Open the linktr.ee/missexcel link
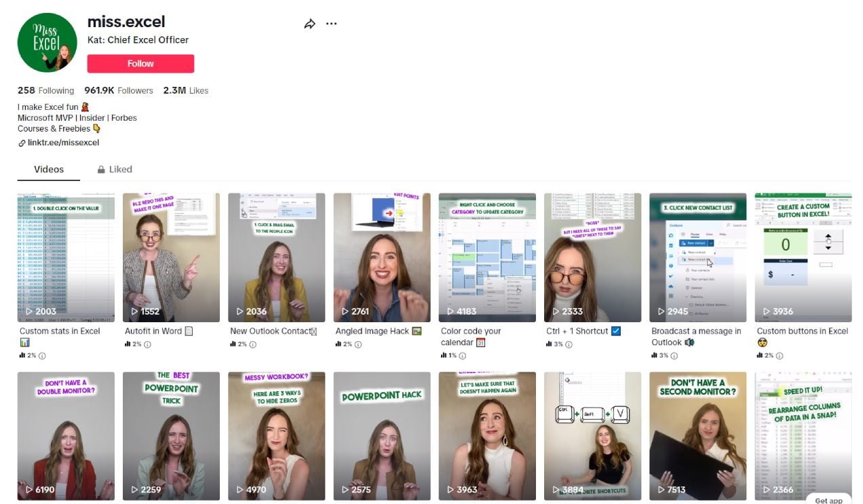Screen dimensions: 863x504 [58, 142]
